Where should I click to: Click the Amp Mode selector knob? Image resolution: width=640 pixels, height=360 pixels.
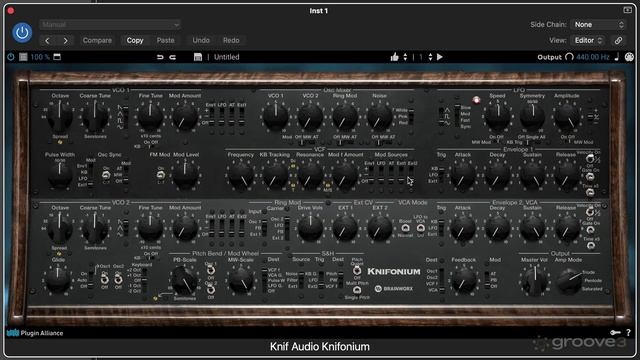click(569, 281)
